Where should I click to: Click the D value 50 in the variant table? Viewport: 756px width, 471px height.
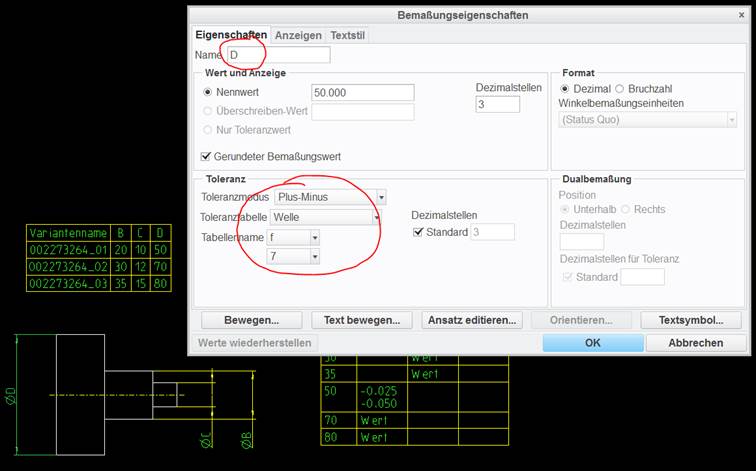tap(160, 250)
